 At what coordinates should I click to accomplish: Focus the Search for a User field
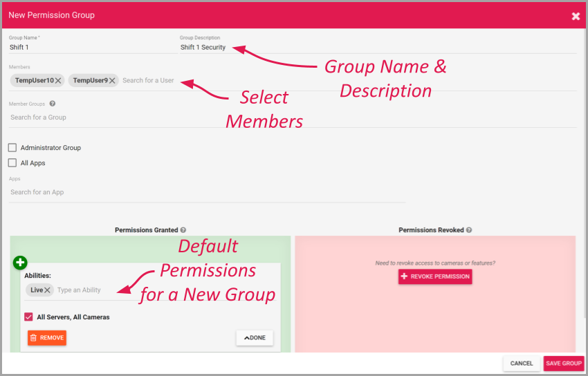(149, 80)
